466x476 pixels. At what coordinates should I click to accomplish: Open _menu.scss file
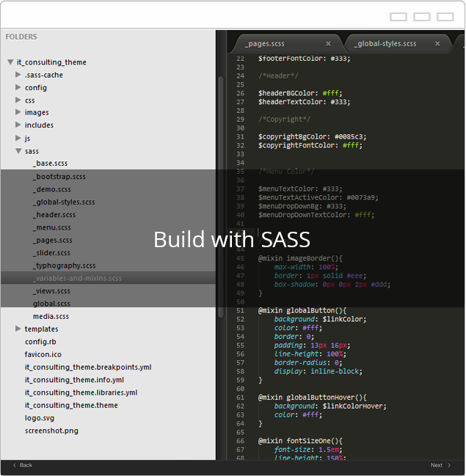coord(52,227)
